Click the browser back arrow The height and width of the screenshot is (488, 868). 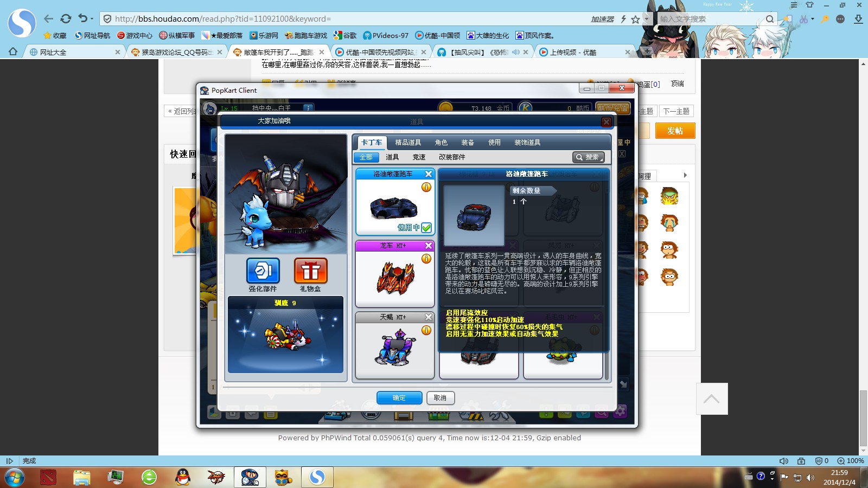pyautogui.click(x=49, y=19)
